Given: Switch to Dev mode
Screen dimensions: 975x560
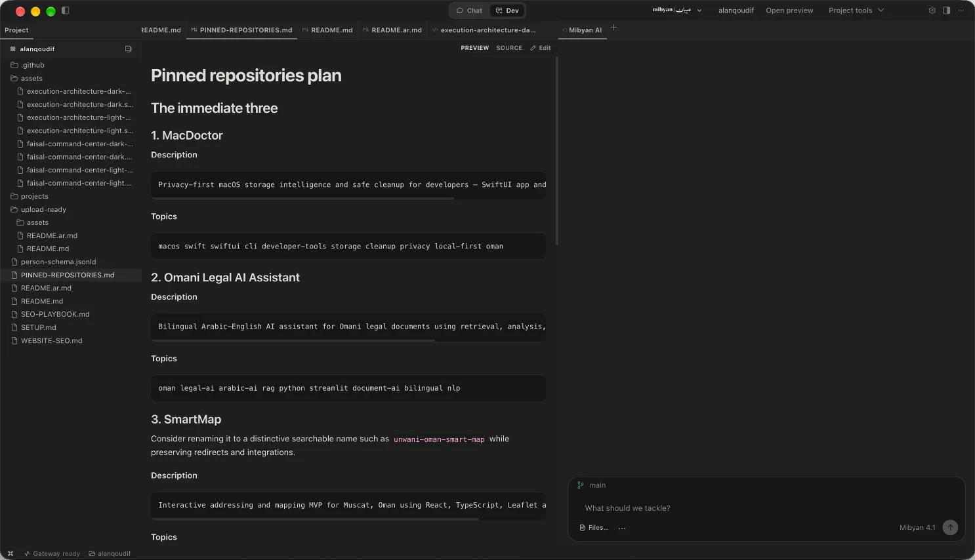Looking at the screenshot, I should (507, 10).
